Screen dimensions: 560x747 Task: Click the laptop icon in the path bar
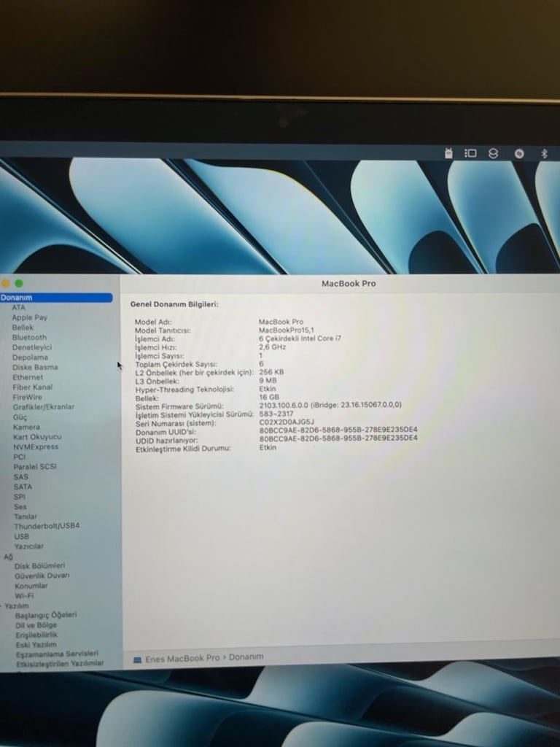pyautogui.click(x=138, y=659)
